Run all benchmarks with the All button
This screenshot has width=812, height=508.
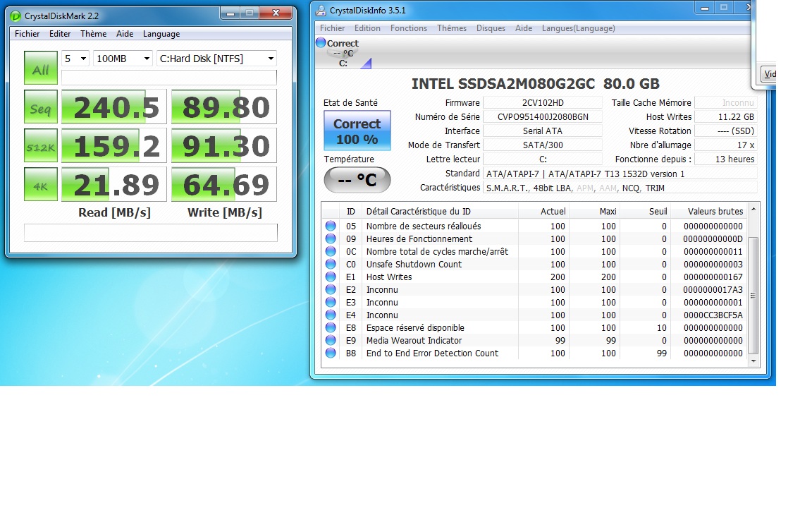(x=41, y=68)
